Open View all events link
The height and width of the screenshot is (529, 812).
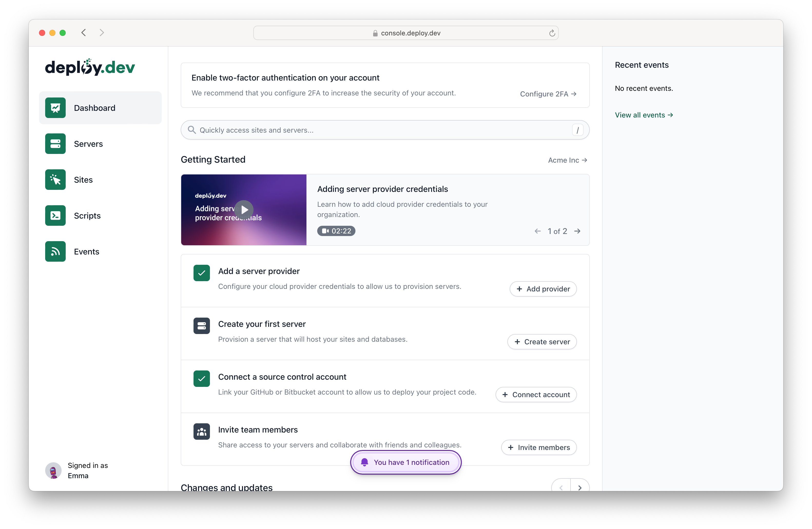click(644, 115)
